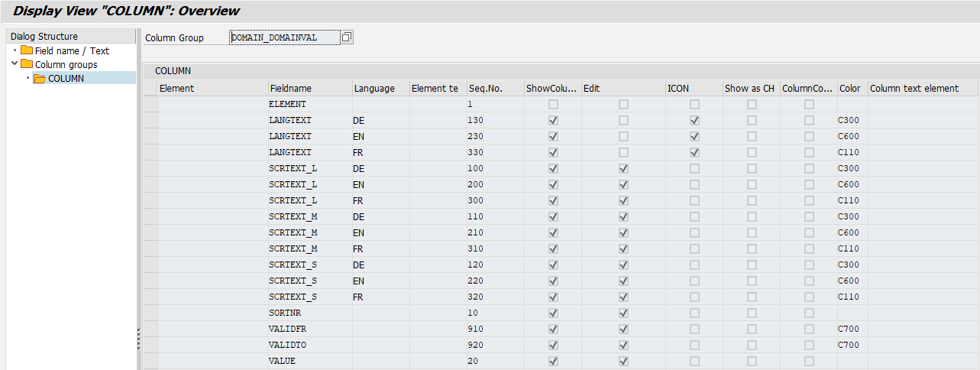980x370 pixels.
Task: Click the Field name / Text folder icon
Action: coord(27,51)
